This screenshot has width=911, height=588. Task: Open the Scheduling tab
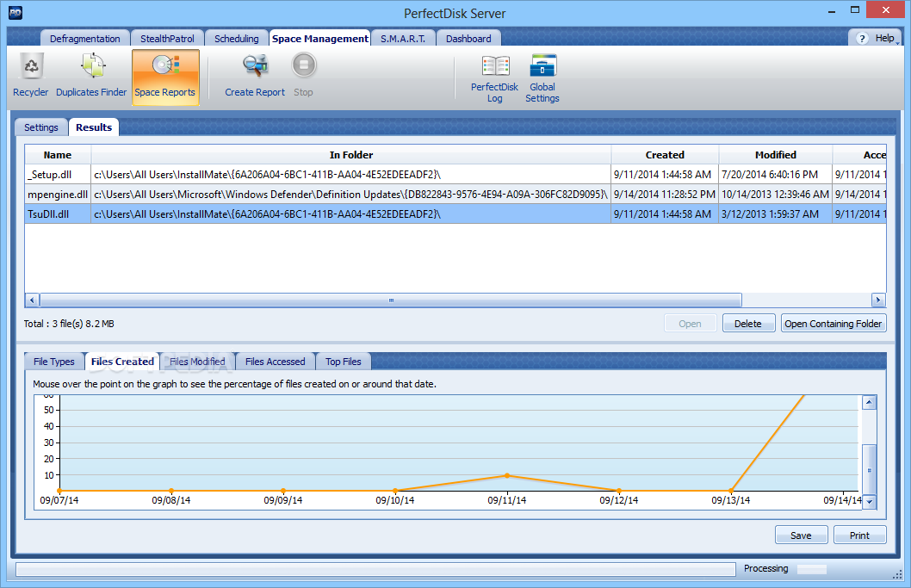237,39
